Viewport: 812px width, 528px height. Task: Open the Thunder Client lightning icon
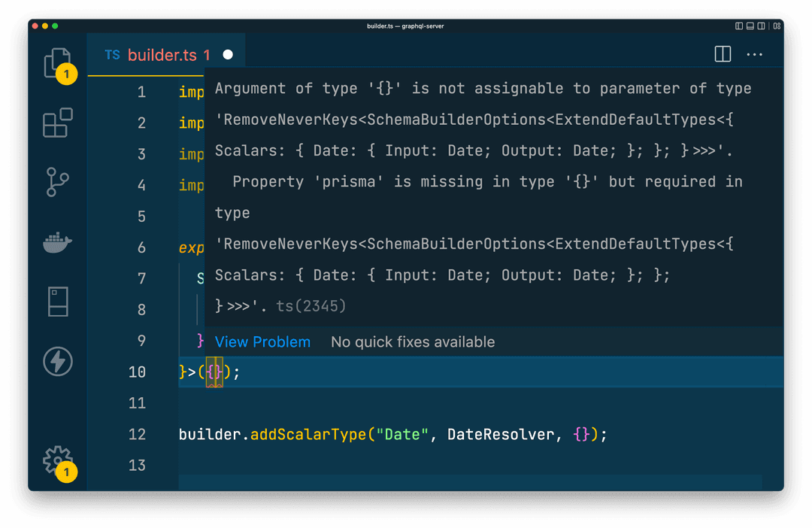58,361
